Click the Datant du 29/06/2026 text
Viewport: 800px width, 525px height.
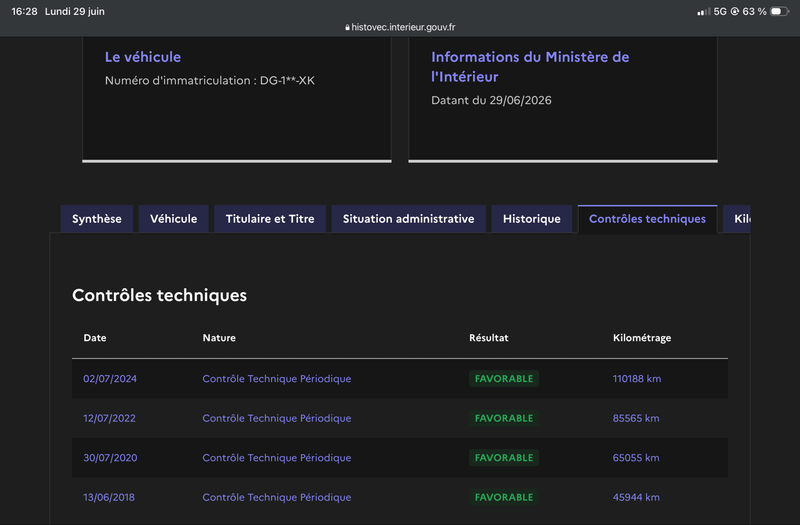point(491,100)
